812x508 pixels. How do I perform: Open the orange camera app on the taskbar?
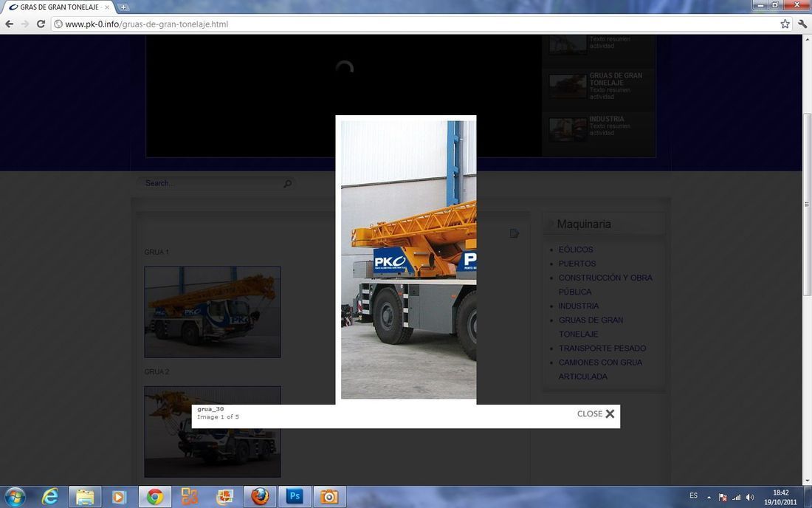[329, 497]
